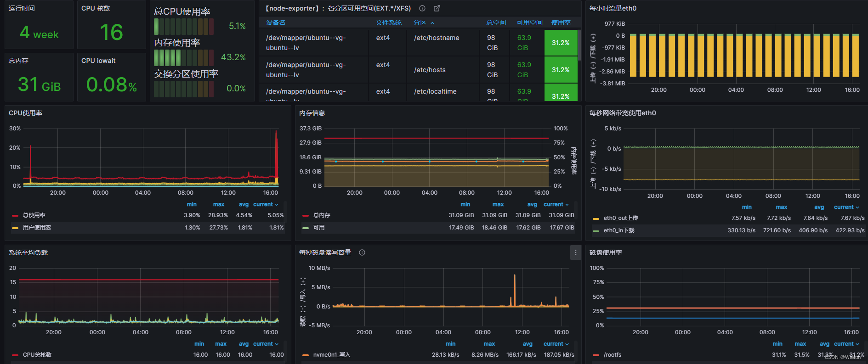Open the three-dot menu of the disk read/write panel
The width and height of the screenshot is (868, 364).
pos(575,252)
